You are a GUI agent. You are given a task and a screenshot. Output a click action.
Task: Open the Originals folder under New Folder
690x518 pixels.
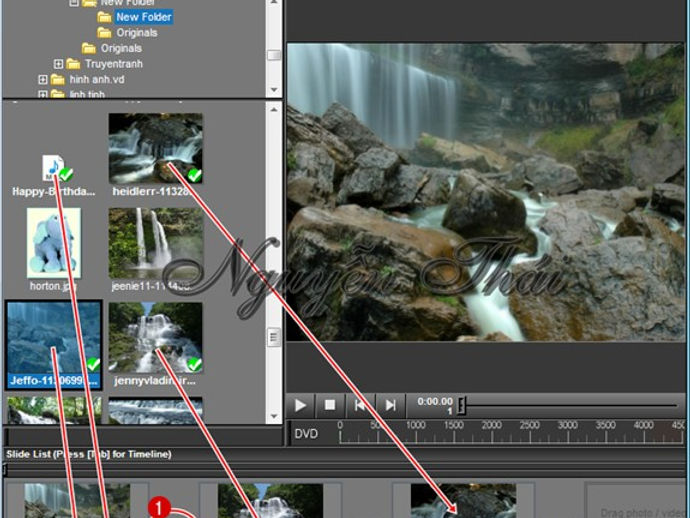click(136, 33)
